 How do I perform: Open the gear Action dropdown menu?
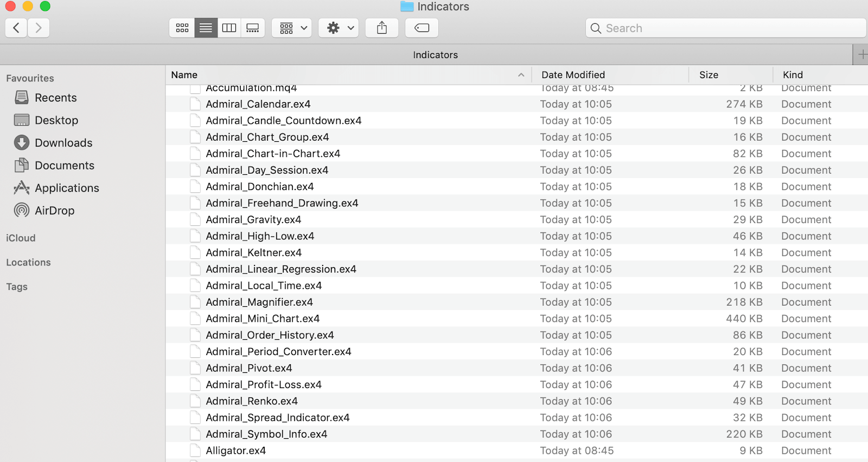point(339,28)
